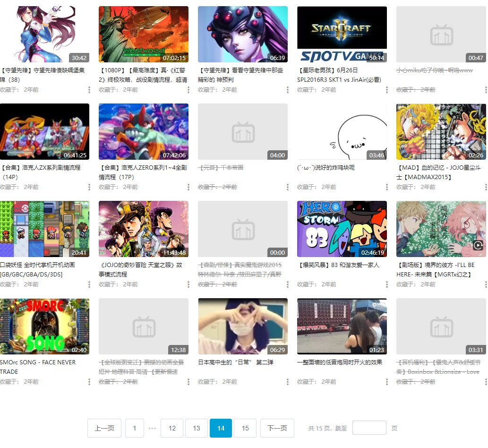Open title link 【合集】洛克人ZX系列剧情流程
This screenshot has width=488, height=448.
coord(41,172)
